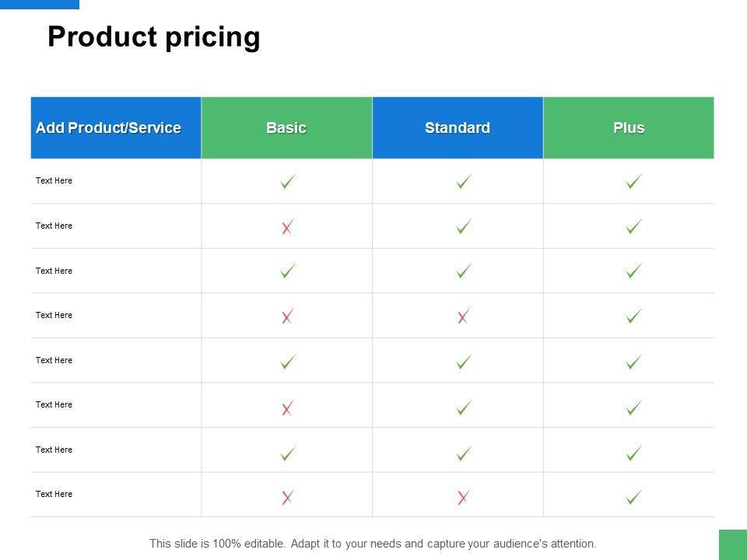
Task: Click the Standard red cross in the fourth row
Action: click(463, 316)
